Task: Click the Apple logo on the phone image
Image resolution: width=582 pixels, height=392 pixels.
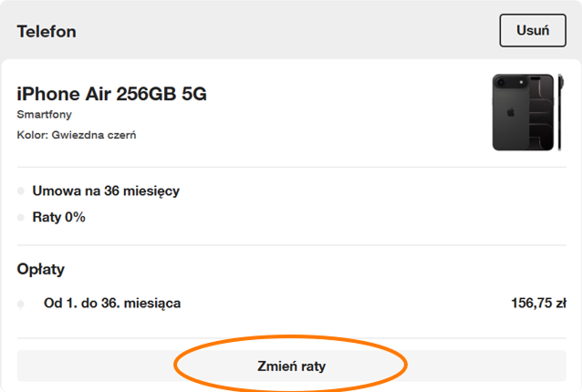Action: point(510,114)
